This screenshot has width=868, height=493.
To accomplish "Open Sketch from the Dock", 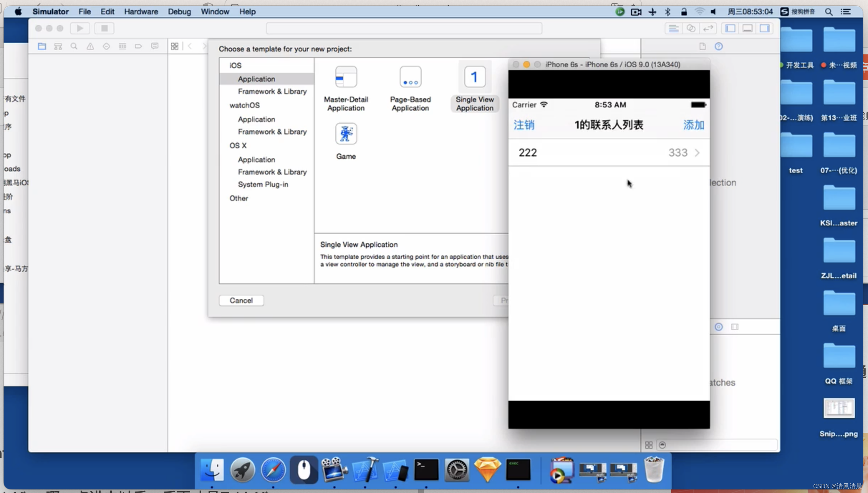I will click(x=487, y=470).
